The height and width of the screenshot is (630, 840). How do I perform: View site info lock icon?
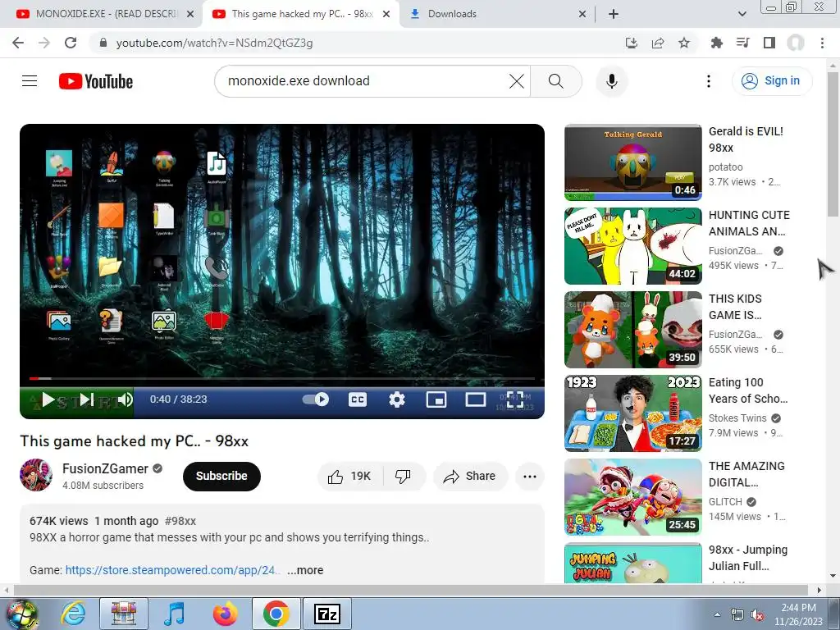click(x=103, y=43)
